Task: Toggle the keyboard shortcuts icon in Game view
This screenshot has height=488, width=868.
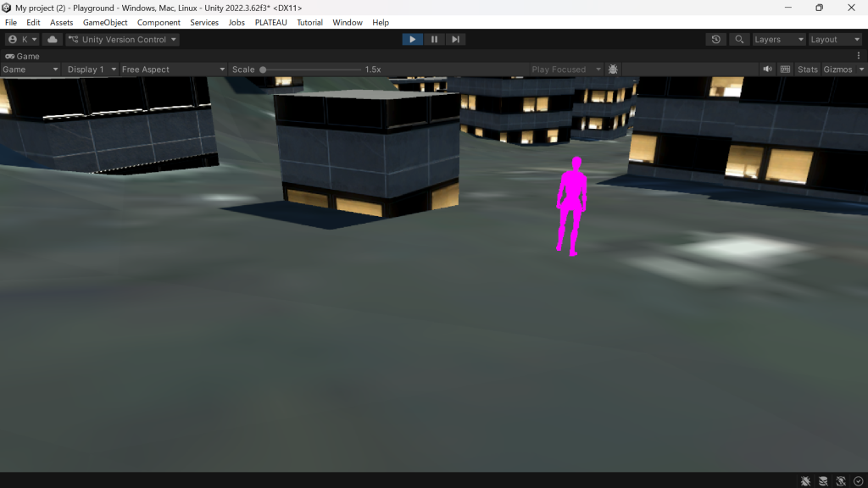Action: click(x=786, y=69)
